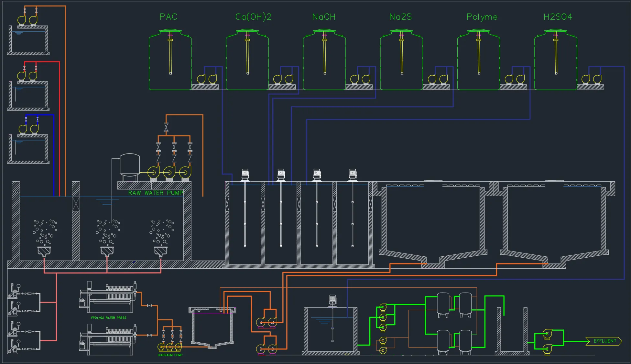Click the FP01/02 FILTER PRESS label
The image size is (631, 364).
[109, 318]
